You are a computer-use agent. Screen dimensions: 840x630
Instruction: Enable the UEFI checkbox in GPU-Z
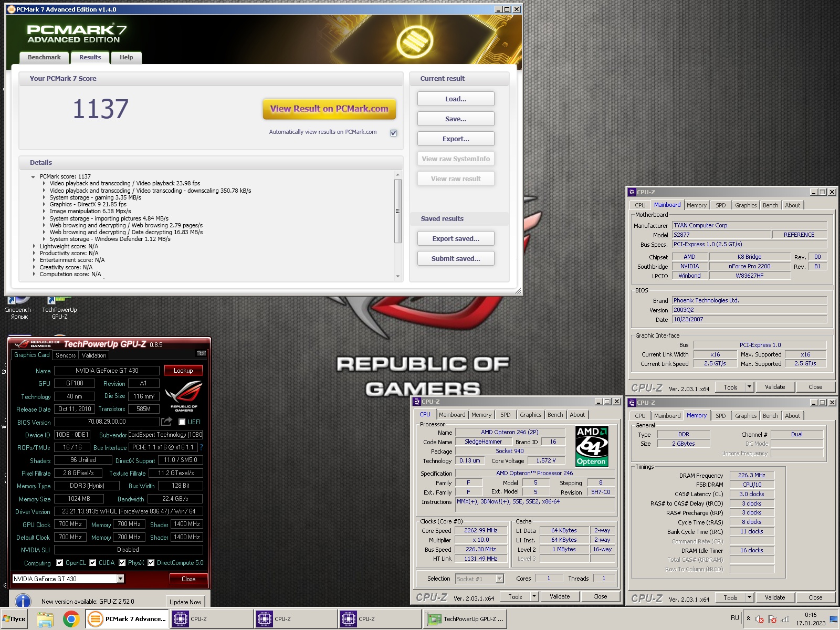pos(182,422)
